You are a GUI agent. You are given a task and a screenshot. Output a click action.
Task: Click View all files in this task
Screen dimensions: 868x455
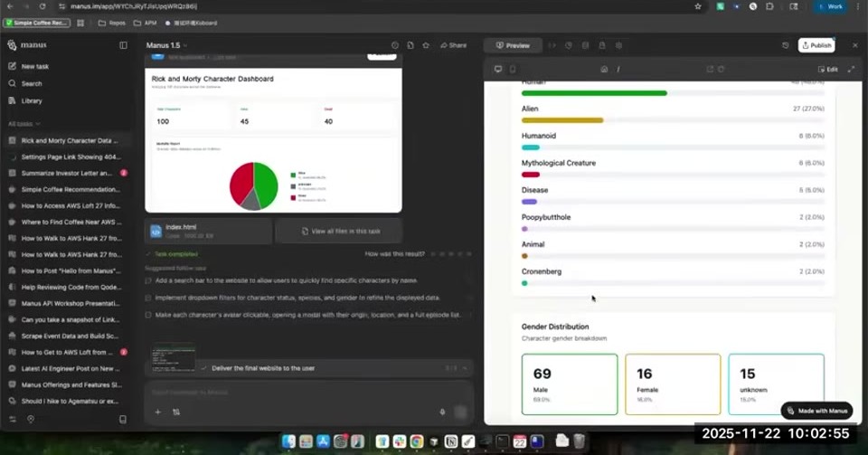(339, 232)
